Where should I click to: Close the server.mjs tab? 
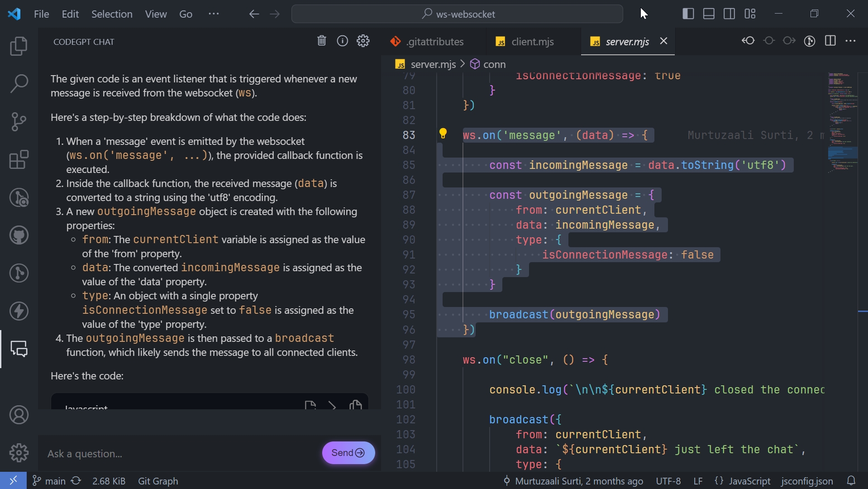(x=663, y=41)
